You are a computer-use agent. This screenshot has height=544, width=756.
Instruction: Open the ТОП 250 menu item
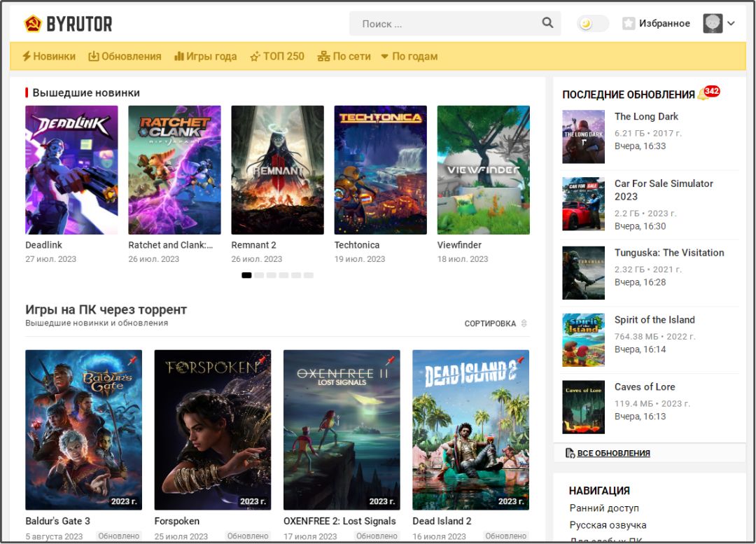tap(277, 57)
